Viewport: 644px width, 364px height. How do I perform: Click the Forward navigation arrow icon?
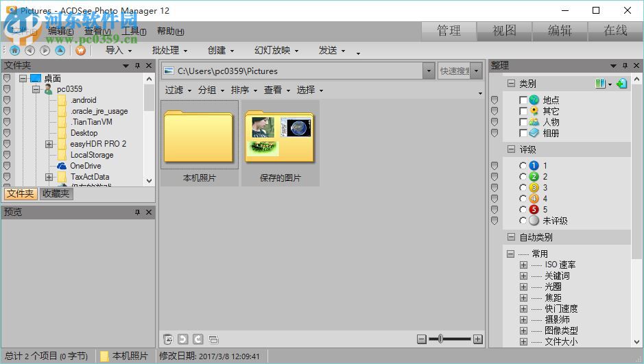pyautogui.click(x=45, y=51)
